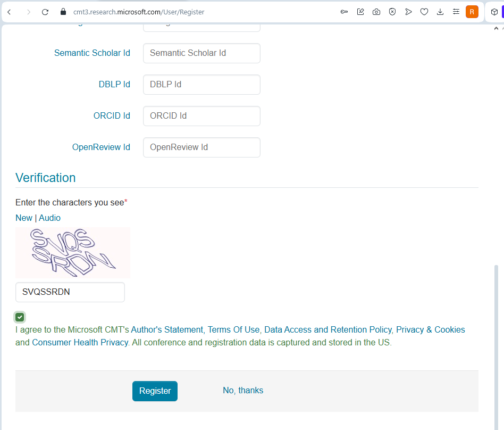Click the No, thanks link
Screen dimensions: 504x430
[243, 391]
